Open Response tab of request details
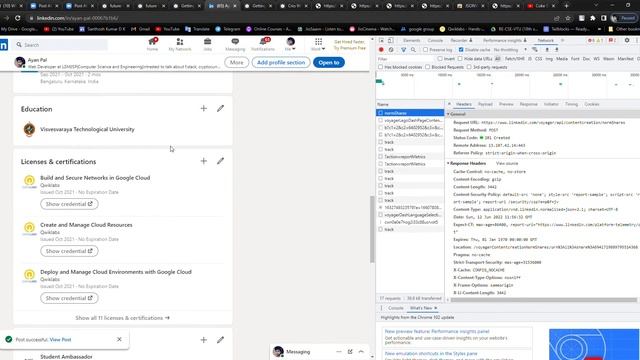This screenshot has width=640, height=360. click(x=529, y=104)
